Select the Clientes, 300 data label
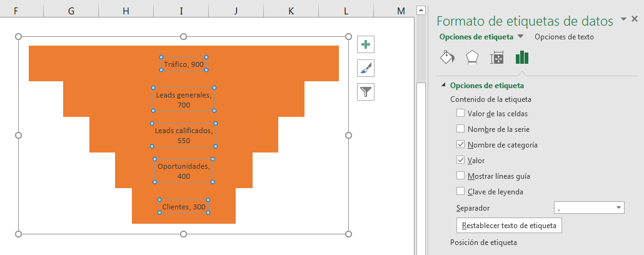644x255 pixels. coord(184,206)
